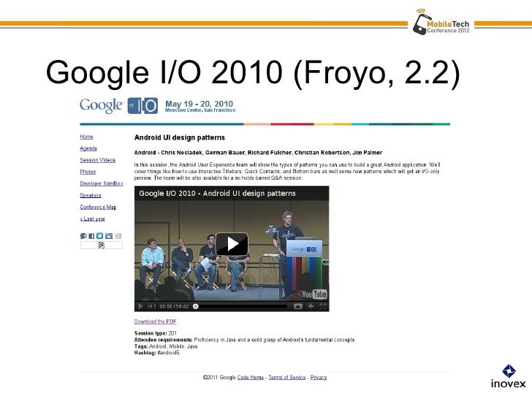This screenshot has width=532, height=399.
Task: Share via the Google Buzz icon
Action: [x=83, y=236]
